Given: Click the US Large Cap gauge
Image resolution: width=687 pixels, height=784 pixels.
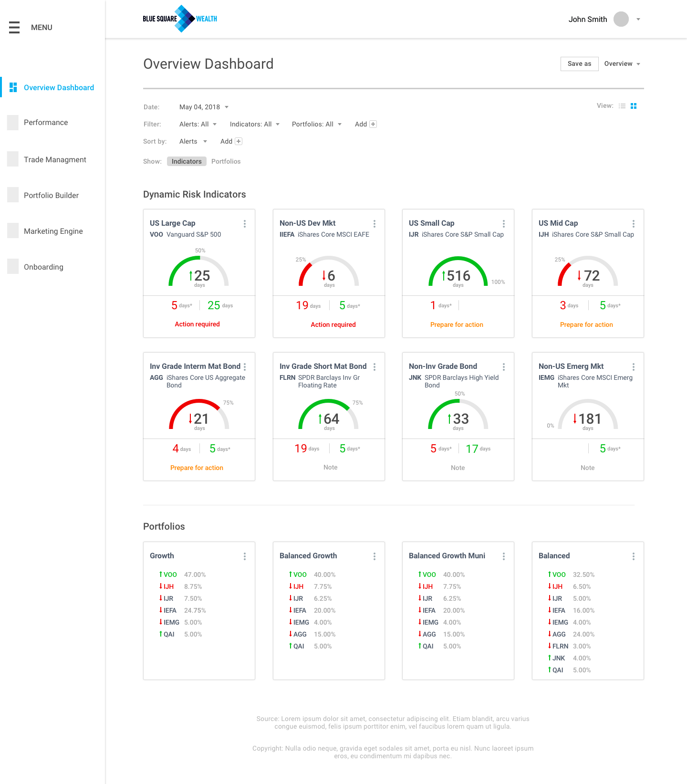Looking at the screenshot, I should click(199, 271).
